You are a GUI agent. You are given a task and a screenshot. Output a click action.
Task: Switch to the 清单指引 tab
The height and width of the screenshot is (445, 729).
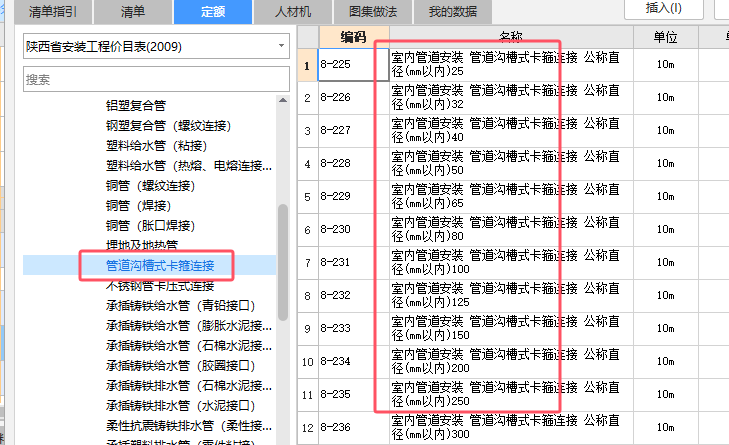(53, 12)
